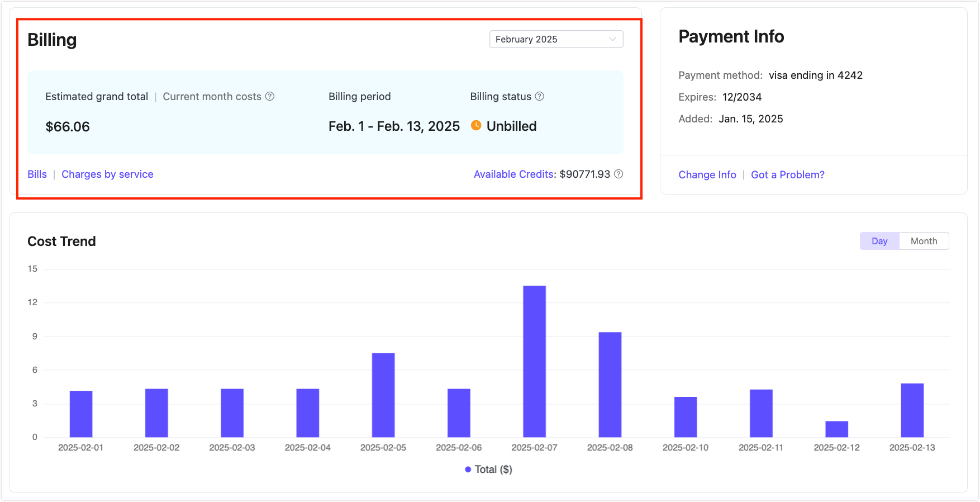Click the bar for 2025-02-01
This screenshot has height=502, width=980.
click(x=81, y=414)
